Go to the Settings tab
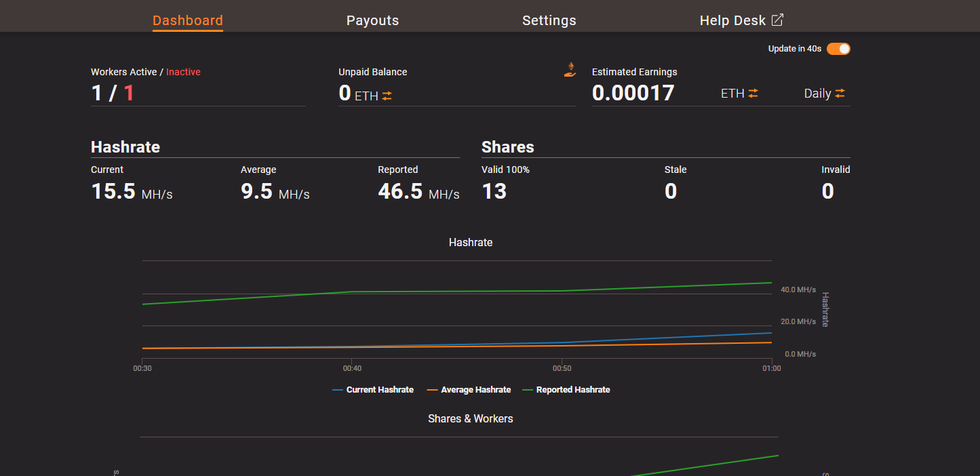 tap(549, 20)
